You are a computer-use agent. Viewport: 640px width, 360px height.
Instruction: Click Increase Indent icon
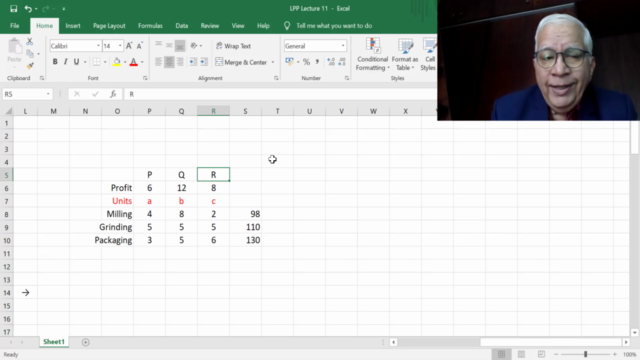point(204,62)
